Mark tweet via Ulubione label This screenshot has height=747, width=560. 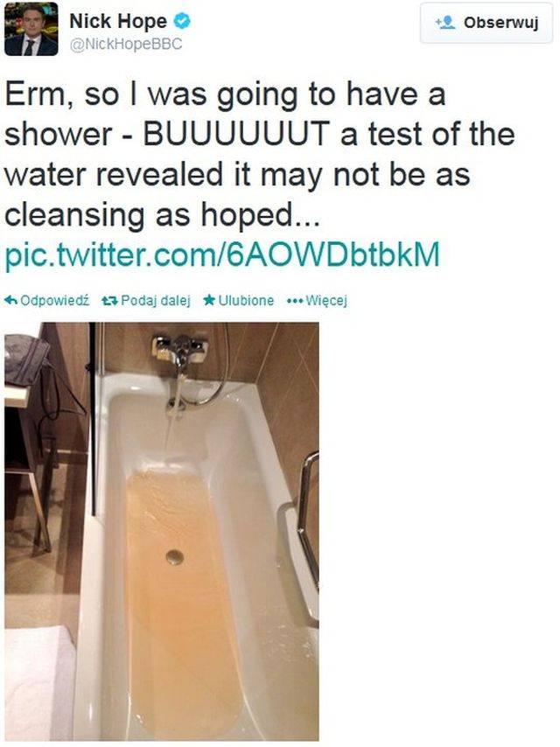(246, 301)
